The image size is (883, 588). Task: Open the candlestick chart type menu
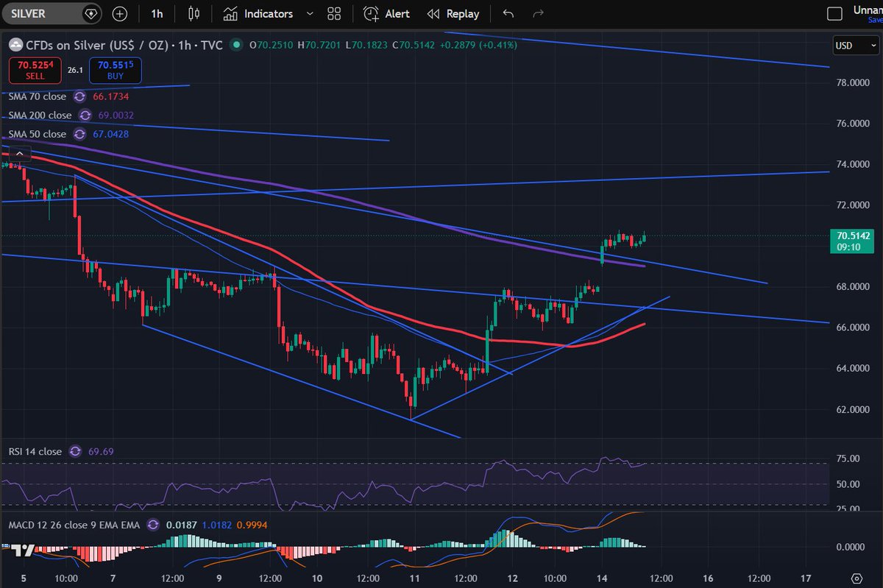tap(194, 14)
